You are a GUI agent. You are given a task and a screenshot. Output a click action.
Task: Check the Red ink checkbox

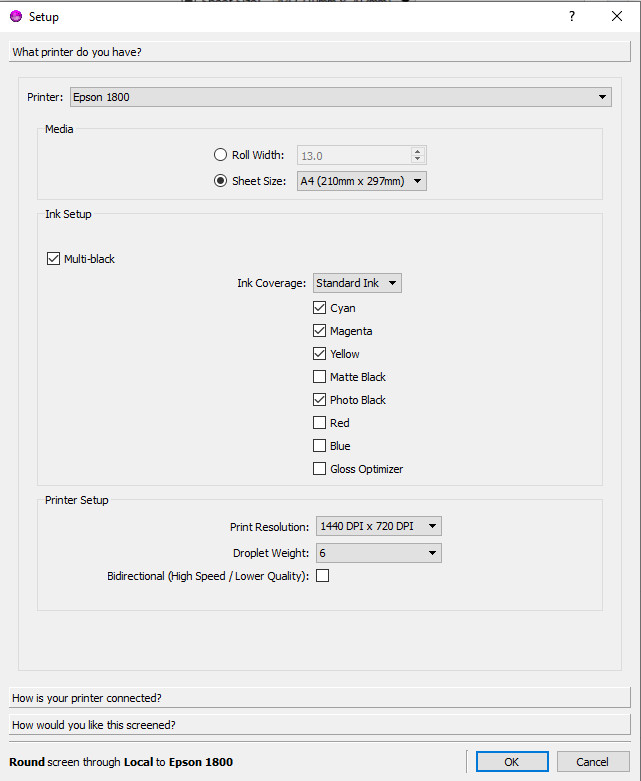(x=320, y=423)
